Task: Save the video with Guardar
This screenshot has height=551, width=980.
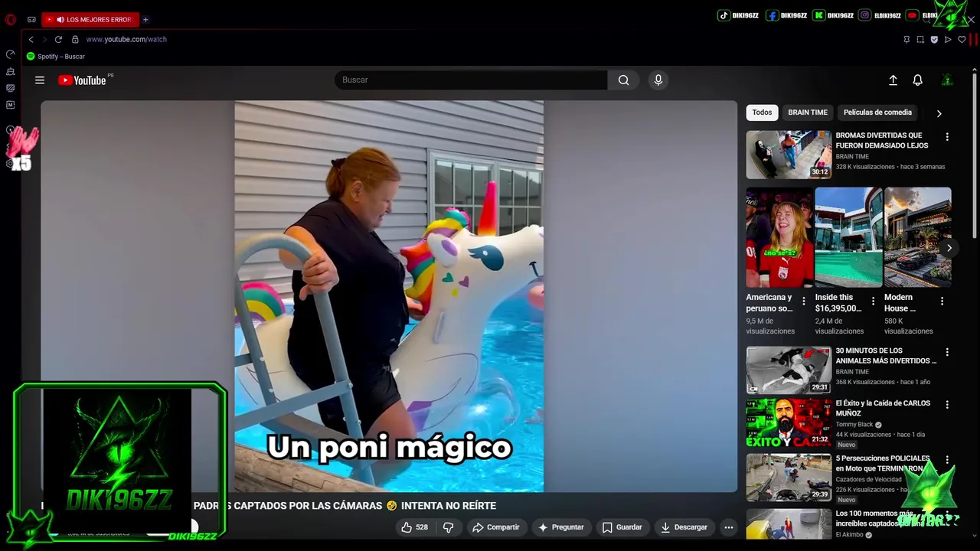Action: click(622, 527)
